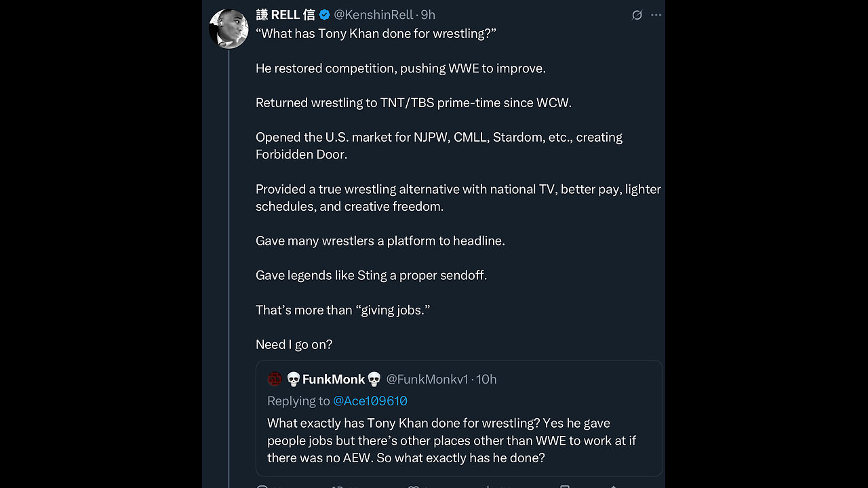This screenshot has width=868, height=488.
Task: Open the quoted post's 10h timestamp
Action: click(486, 379)
